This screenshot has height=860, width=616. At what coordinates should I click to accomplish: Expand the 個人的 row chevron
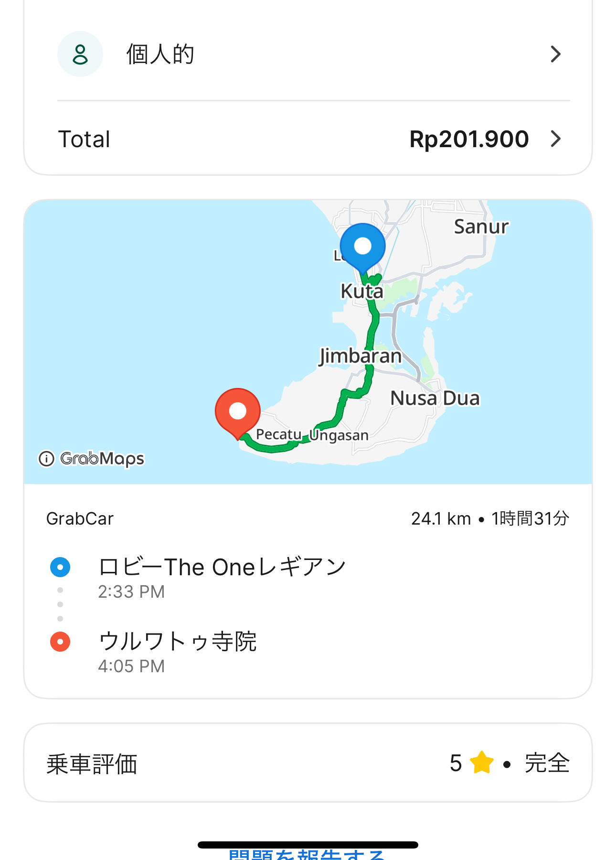coord(555,54)
